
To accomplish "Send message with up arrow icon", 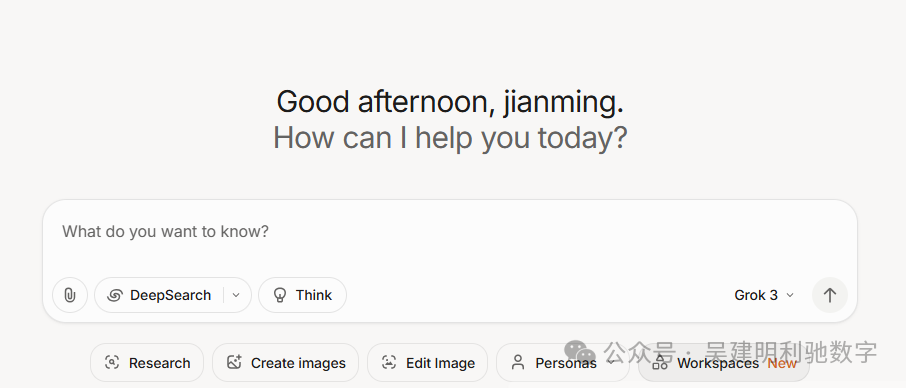I will (x=830, y=295).
